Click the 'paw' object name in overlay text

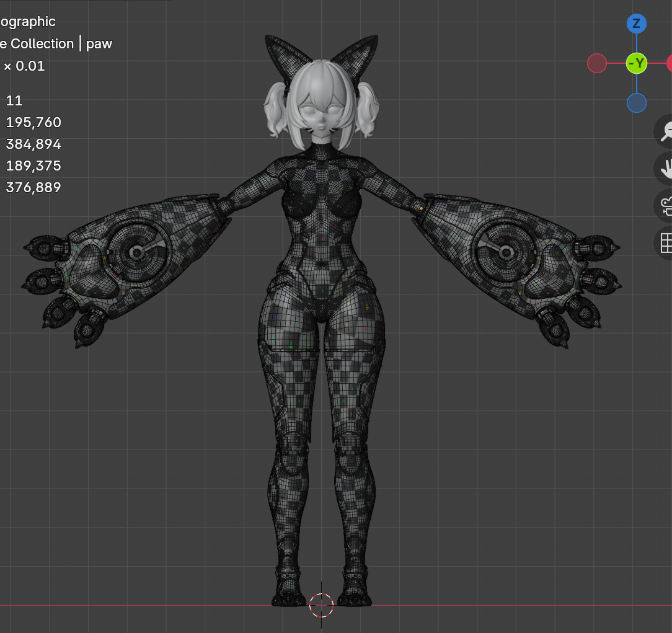99,44
